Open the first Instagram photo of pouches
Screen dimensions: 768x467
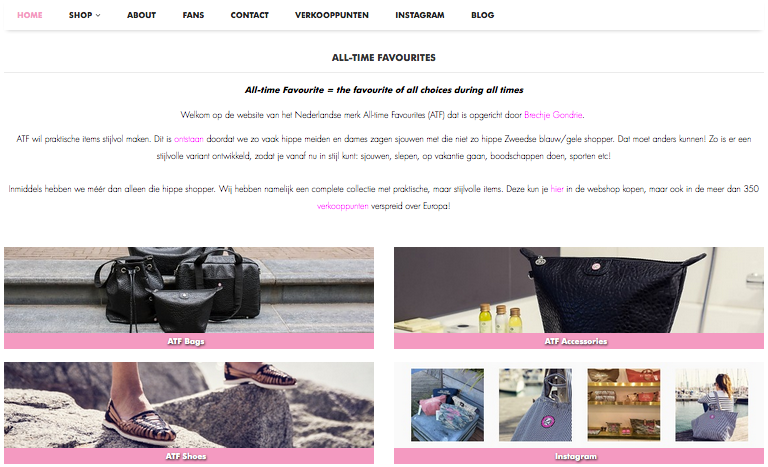coord(447,405)
